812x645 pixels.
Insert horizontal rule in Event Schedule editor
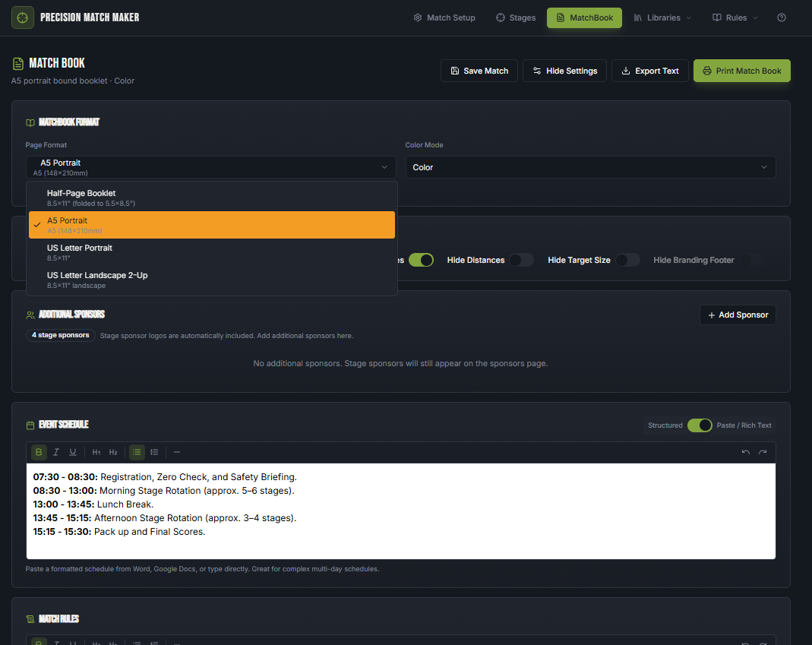tap(176, 452)
